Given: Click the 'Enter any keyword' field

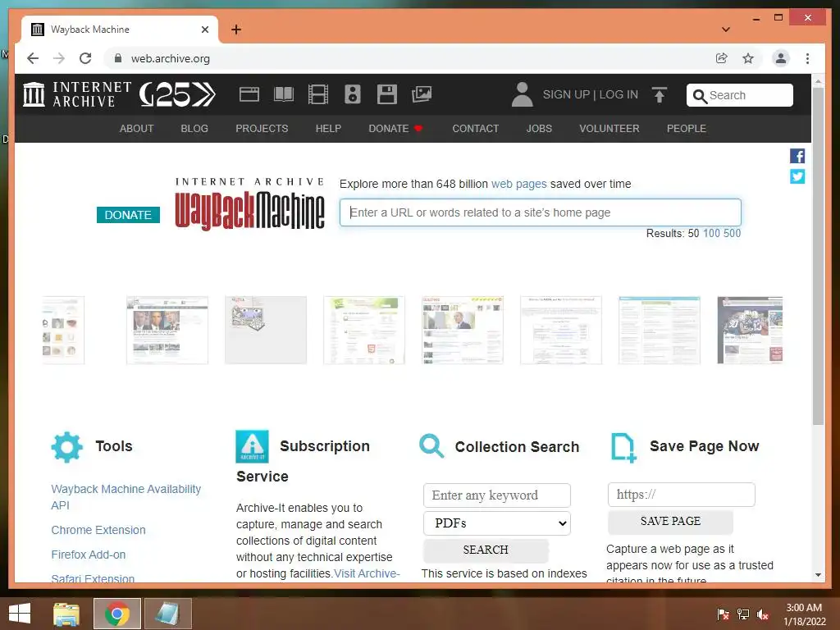Looking at the screenshot, I should [x=496, y=495].
